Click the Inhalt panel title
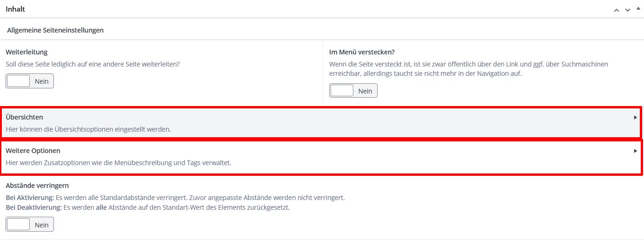 click(x=15, y=9)
